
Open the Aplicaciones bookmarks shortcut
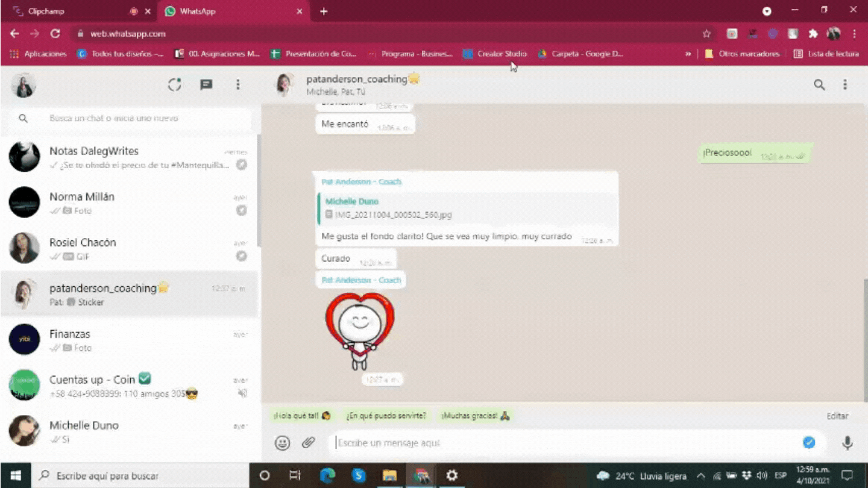[x=38, y=54]
